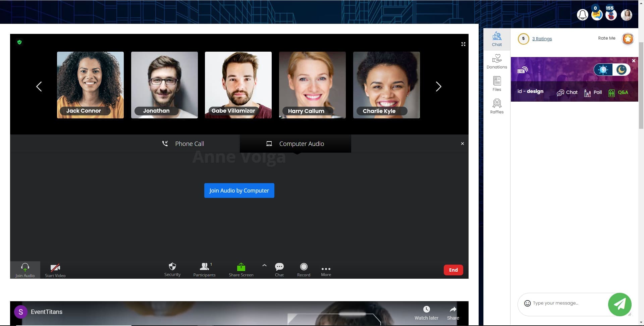Join Audio using the microphone control
The image size is (644, 326).
click(25, 269)
